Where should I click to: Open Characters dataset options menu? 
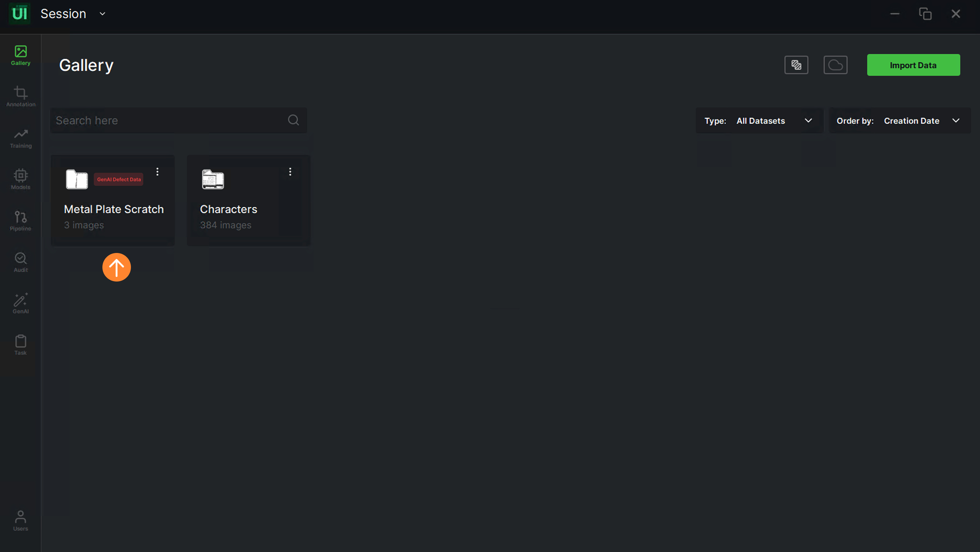(x=290, y=172)
